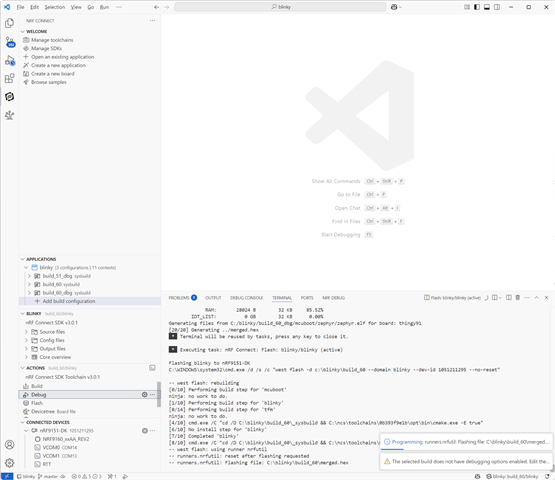Open the File menu
This screenshot has height=480, width=555.
[x=21, y=7]
